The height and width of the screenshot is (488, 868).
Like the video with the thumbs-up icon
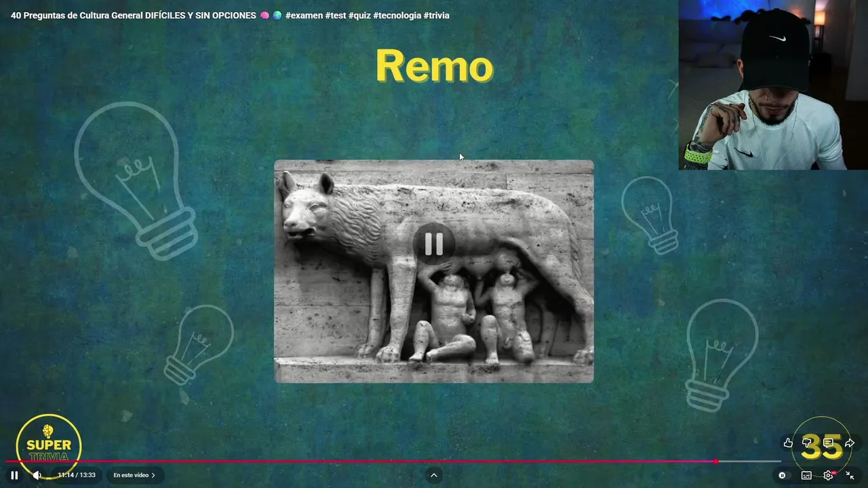click(788, 443)
